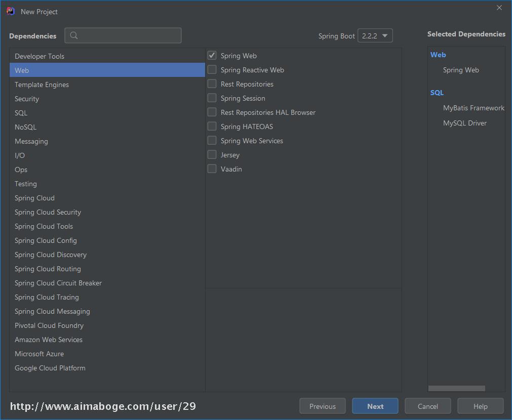This screenshot has width=512, height=420.
Task: Close the New Project dialog
Action: click(x=499, y=8)
